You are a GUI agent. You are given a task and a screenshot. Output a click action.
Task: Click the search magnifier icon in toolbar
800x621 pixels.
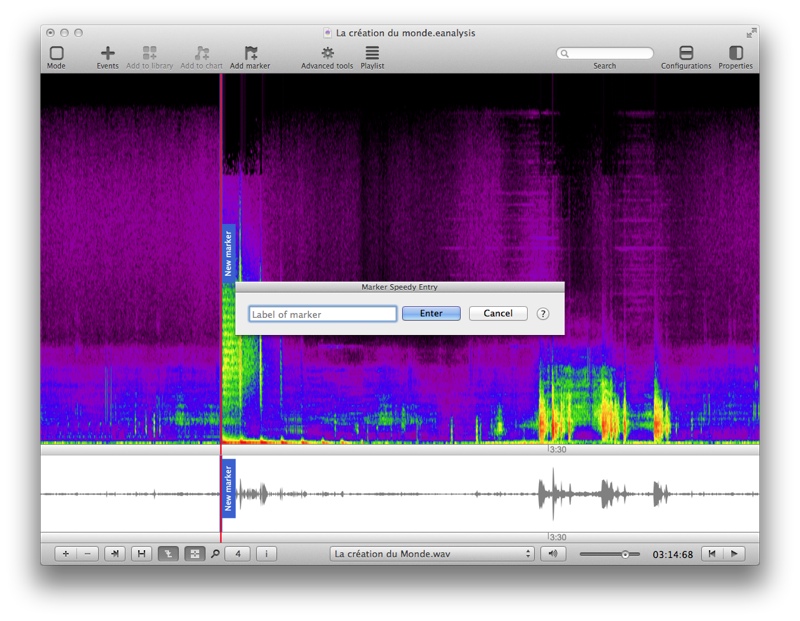click(564, 53)
